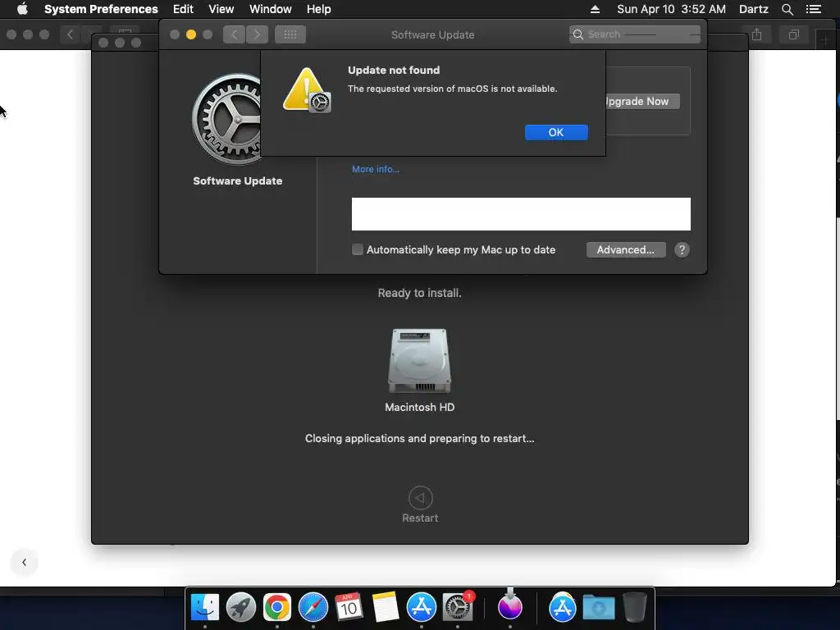Open the System Preferences menu
The image size is (840, 630).
[101, 9]
